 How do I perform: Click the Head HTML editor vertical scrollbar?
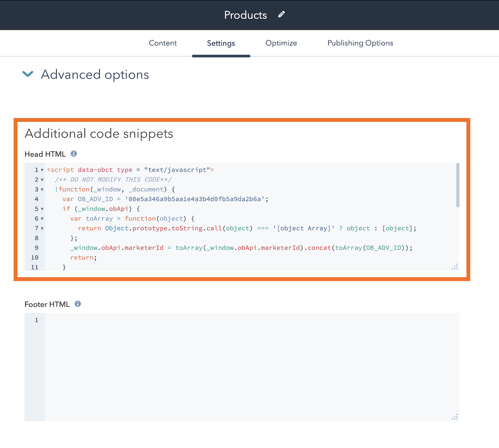(x=458, y=185)
